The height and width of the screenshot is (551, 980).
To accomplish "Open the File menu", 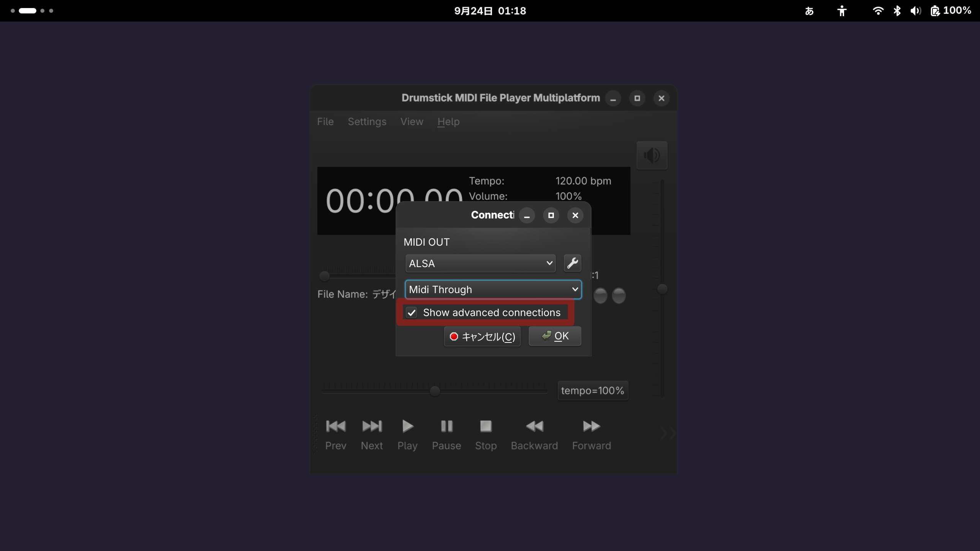I will coord(325,122).
